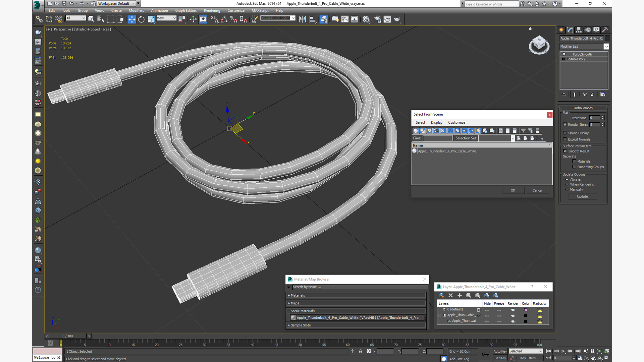The image size is (644, 362).
Task: Click the Play Animation button
Action: [x=563, y=351]
